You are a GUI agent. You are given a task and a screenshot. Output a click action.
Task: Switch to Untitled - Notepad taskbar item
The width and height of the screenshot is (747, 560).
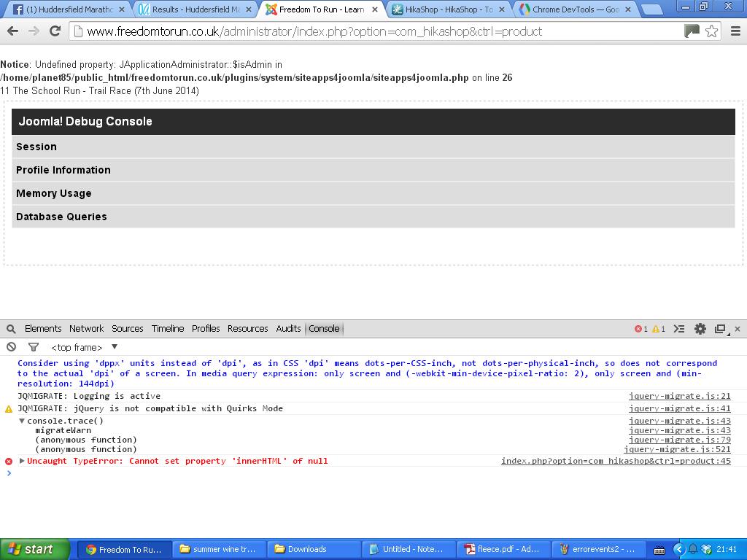point(408,550)
